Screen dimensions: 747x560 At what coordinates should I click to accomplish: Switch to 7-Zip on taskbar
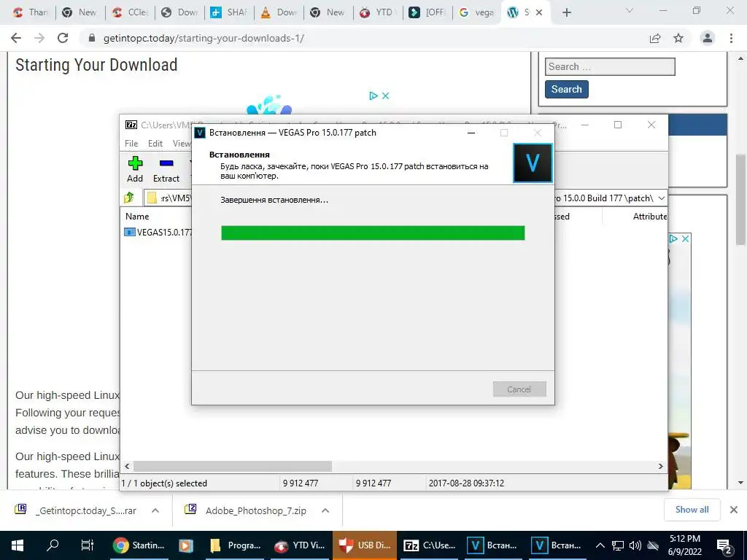click(x=429, y=545)
